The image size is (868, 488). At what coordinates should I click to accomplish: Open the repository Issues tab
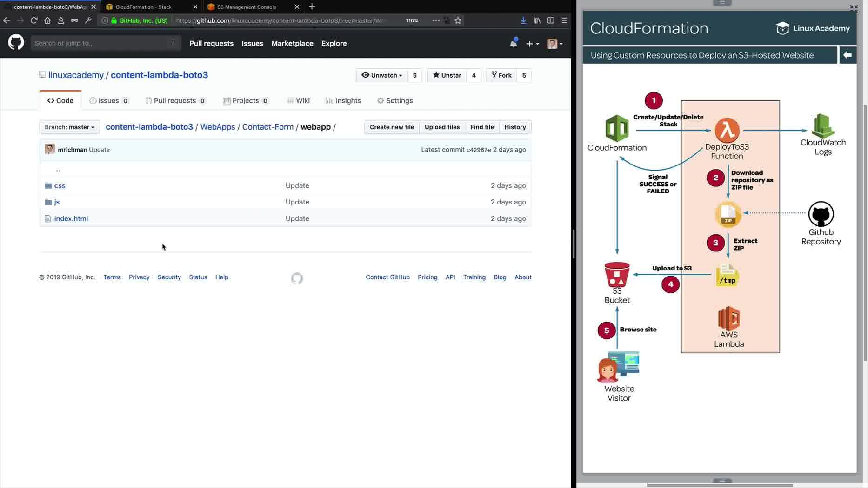[x=109, y=100]
